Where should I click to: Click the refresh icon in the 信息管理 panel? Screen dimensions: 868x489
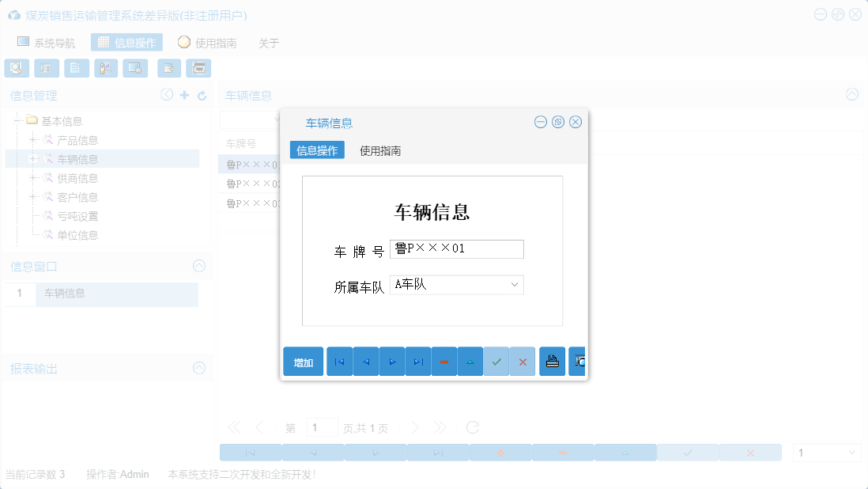coord(202,95)
